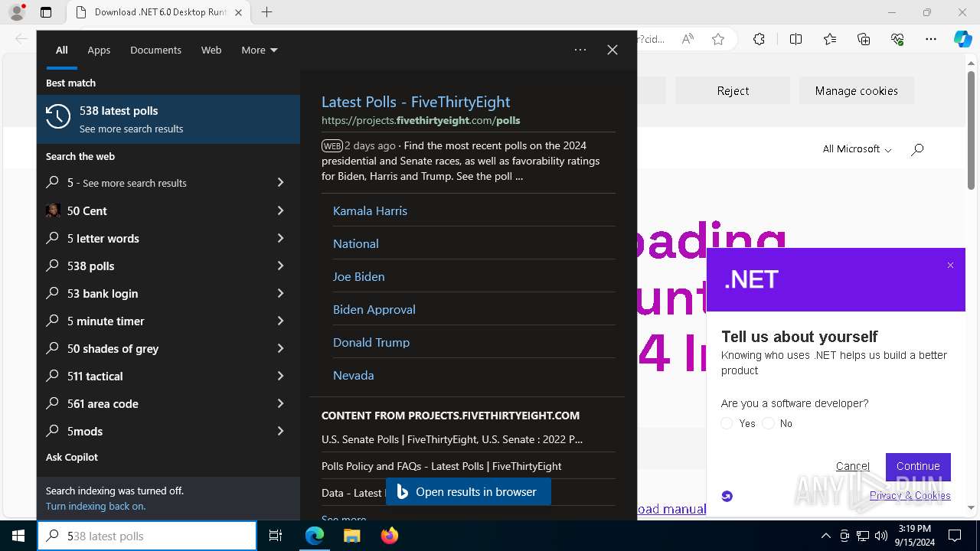Image resolution: width=980 pixels, height=551 pixels.
Task: Add this page to favorites star
Action: [x=718, y=39]
